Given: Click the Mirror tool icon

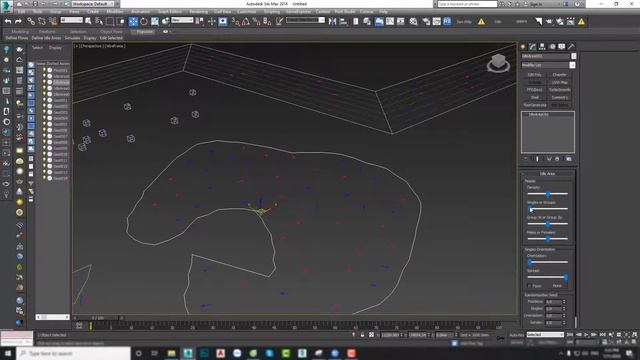Looking at the screenshot, I should [333, 21].
